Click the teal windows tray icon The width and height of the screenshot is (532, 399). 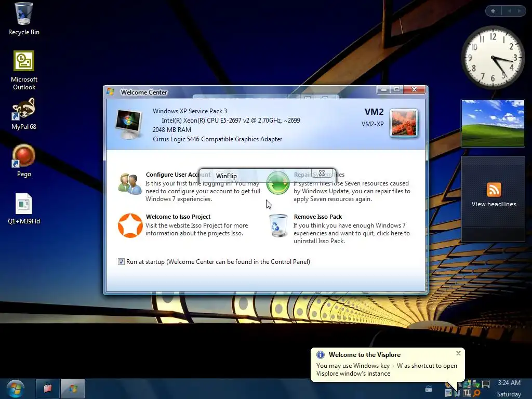467,384
